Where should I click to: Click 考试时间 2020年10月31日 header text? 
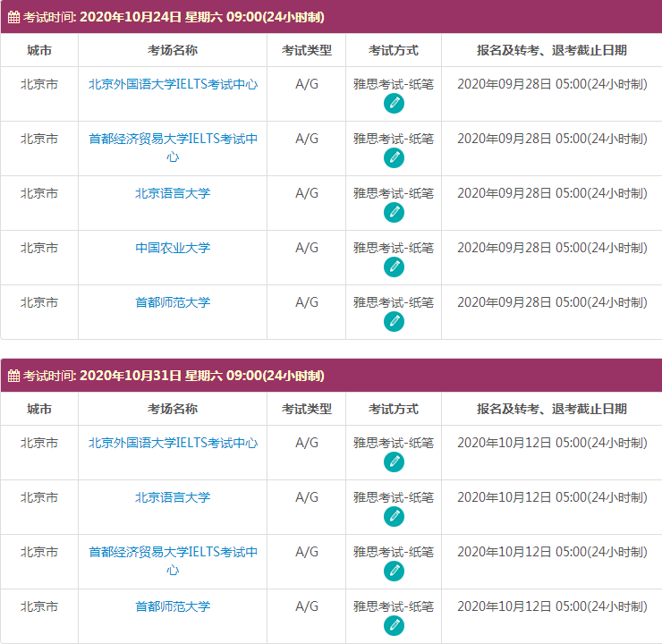click(x=174, y=376)
